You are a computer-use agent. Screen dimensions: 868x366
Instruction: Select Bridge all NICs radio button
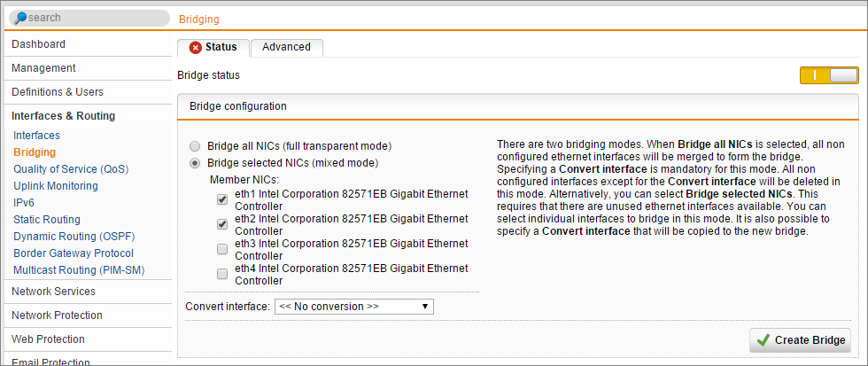194,147
